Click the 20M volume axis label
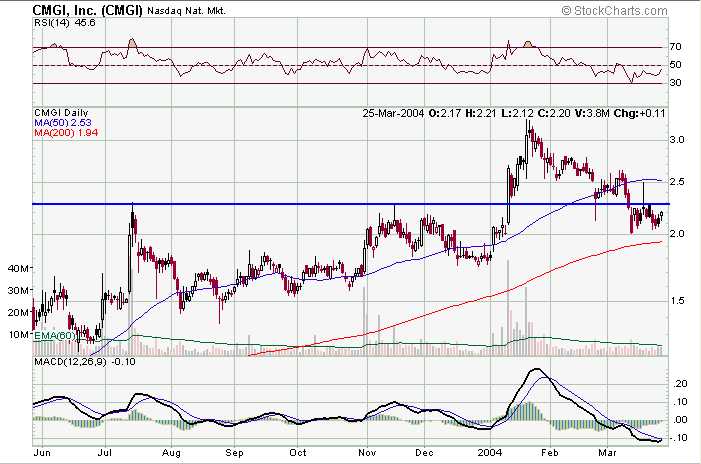This screenshot has height=464, width=701. [18, 312]
